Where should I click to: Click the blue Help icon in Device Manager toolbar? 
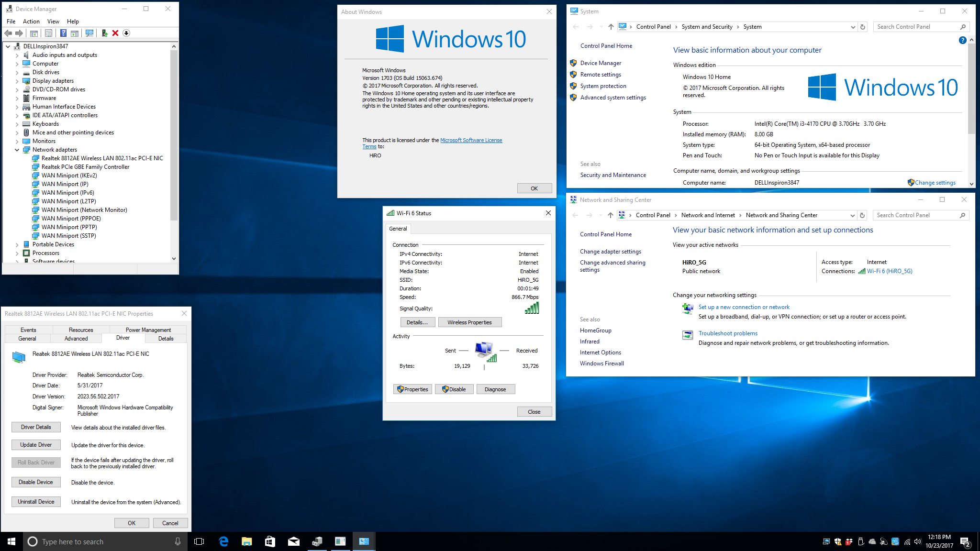[x=63, y=33]
